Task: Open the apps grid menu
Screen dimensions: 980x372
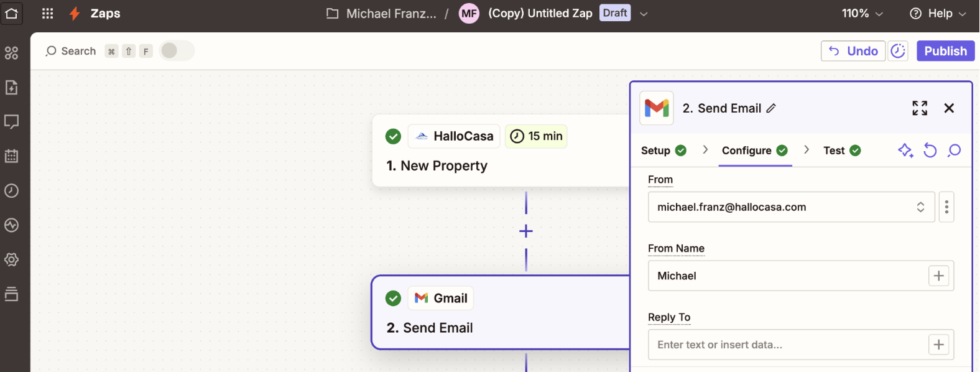Action: [x=47, y=13]
